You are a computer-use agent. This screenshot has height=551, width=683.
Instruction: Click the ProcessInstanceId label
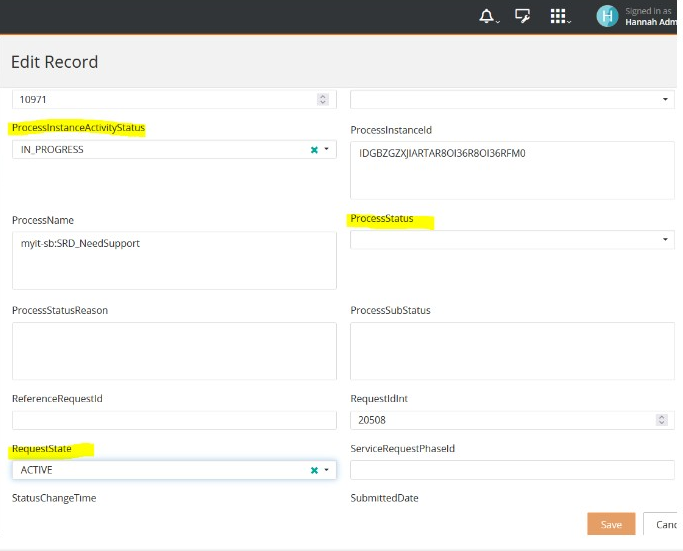[391, 130]
